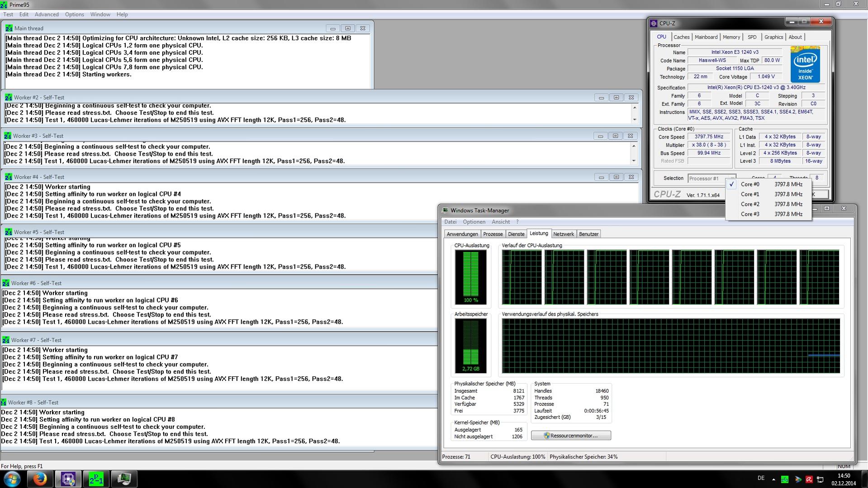868x488 pixels.
Task: Click the processor name Intel Xeon E3 1240 v3
Action: click(x=735, y=52)
